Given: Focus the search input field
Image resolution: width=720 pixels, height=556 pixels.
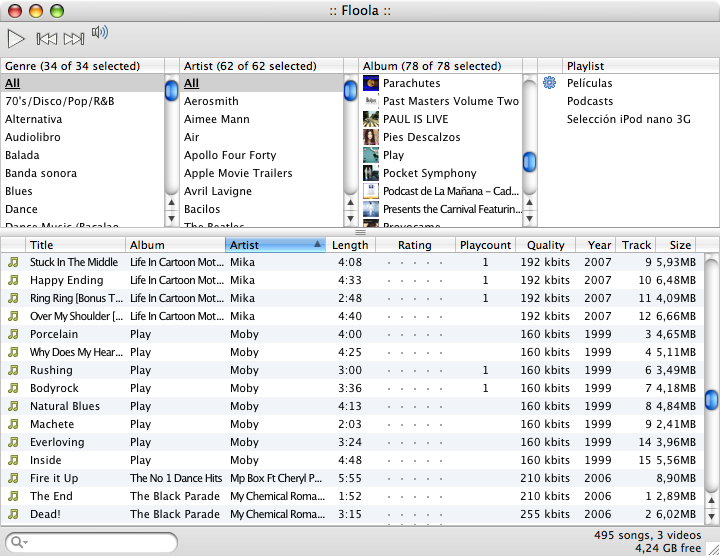Looking at the screenshot, I should (x=92, y=542).
